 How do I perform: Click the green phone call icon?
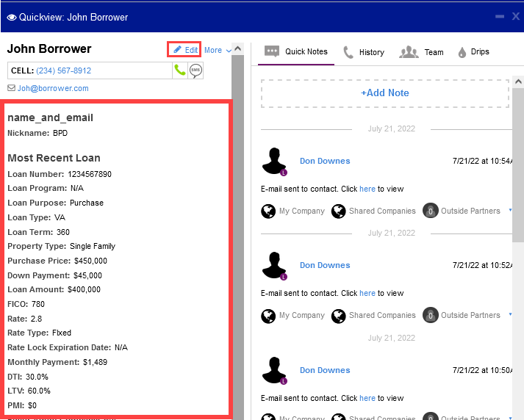[179, 70]
